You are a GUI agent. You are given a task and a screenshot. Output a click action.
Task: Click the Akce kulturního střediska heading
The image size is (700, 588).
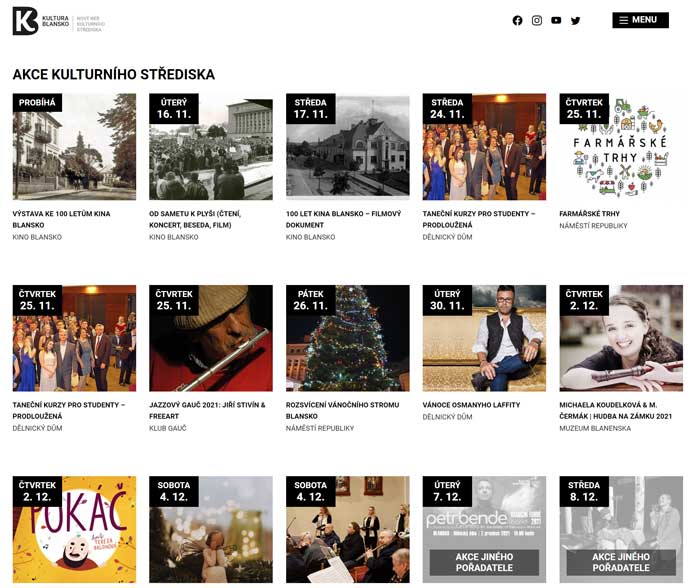(x=113, y=75)
